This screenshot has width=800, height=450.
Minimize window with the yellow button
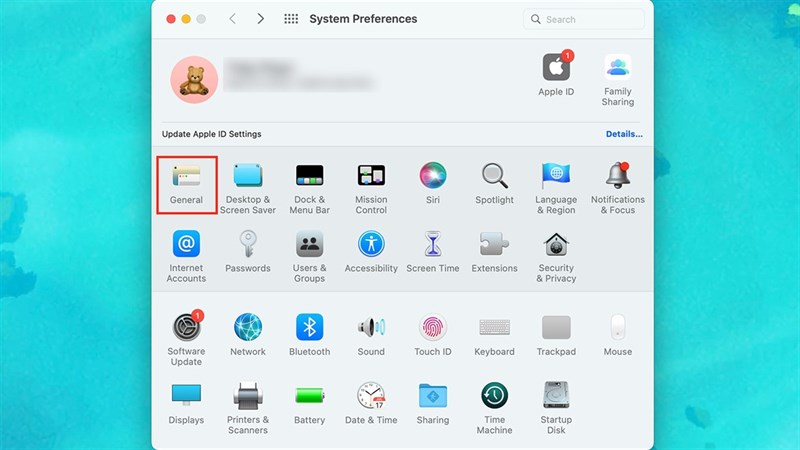(186, 19)
